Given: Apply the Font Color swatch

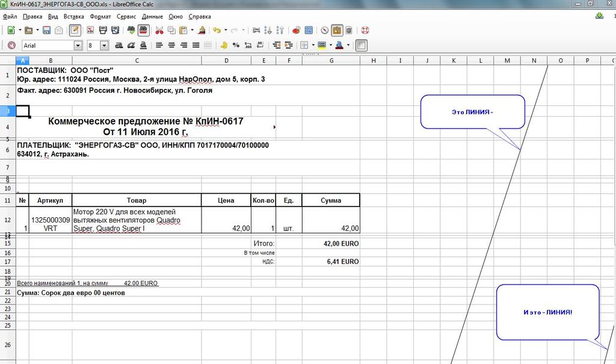Looking at the screenshot, I should (x=339, y=45).
